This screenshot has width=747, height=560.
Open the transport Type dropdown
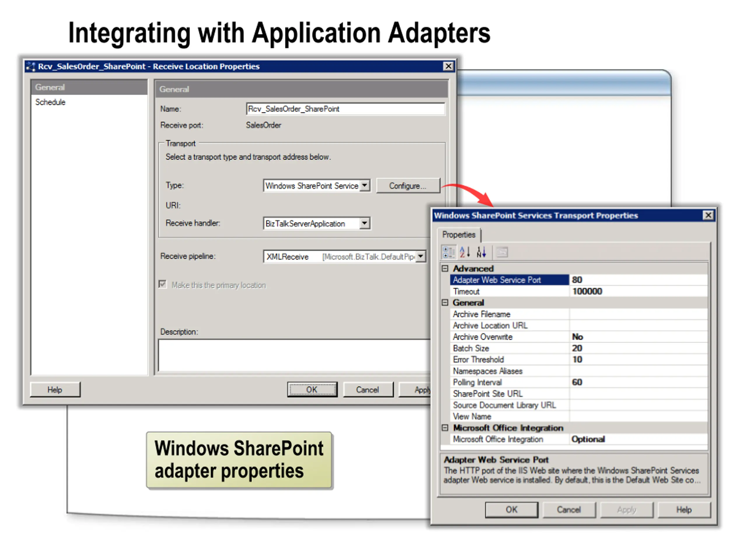(x=365, y=186)
